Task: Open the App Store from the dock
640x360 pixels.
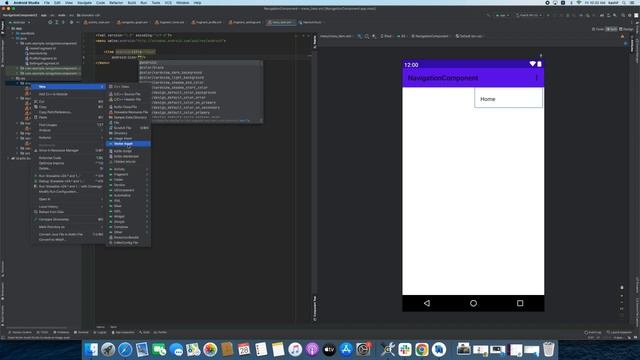Action: tap(346, 349)
